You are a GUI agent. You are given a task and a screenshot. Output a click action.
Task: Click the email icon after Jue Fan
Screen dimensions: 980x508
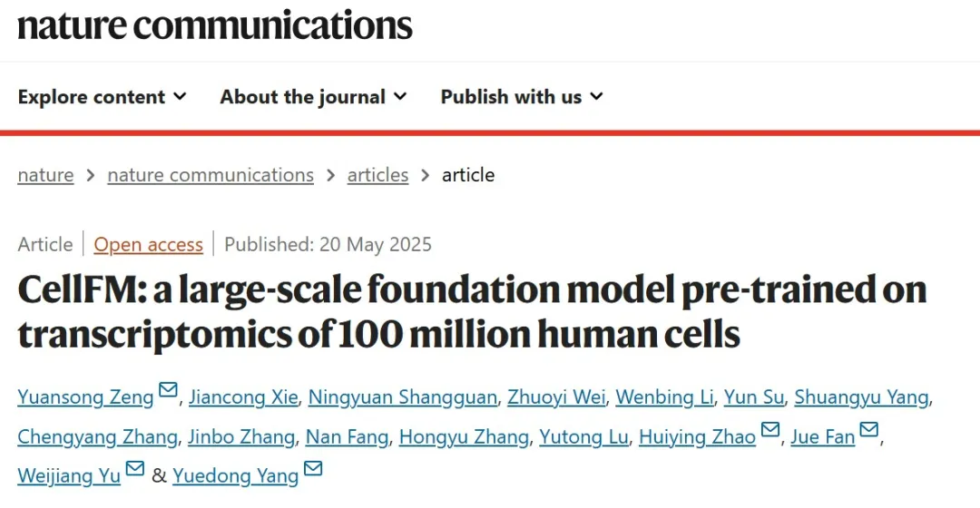(868, 431)
